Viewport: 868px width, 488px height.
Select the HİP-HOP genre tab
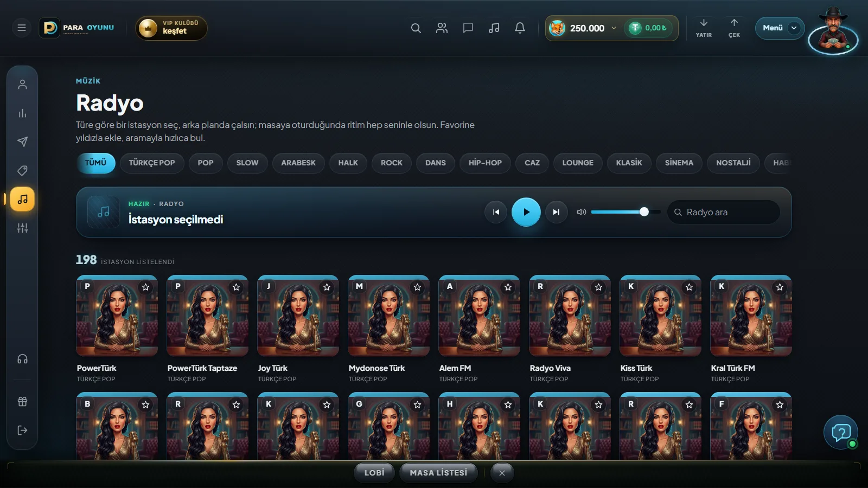tap(486, 163)
